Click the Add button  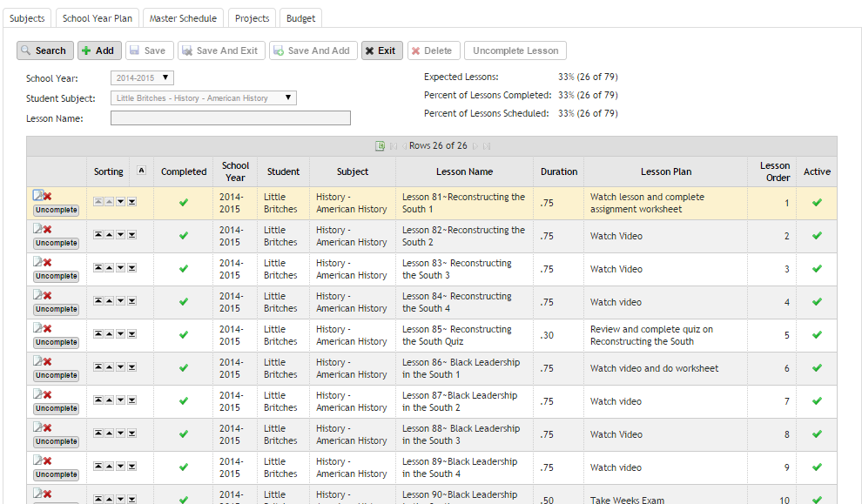point(99,50)
